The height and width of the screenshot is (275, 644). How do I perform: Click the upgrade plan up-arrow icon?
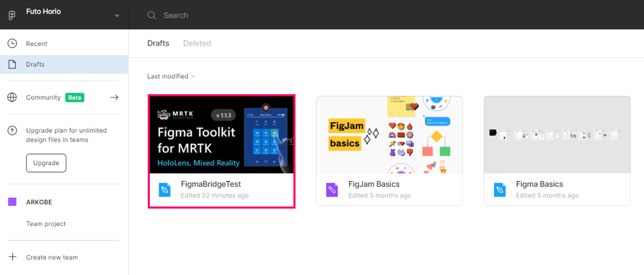tap(12, 131)
